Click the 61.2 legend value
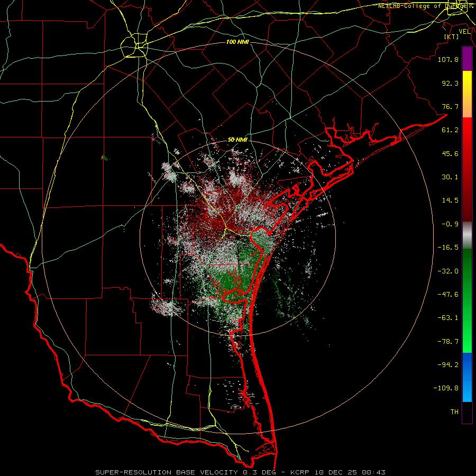 pyautogui.click(x=450, y=130)
